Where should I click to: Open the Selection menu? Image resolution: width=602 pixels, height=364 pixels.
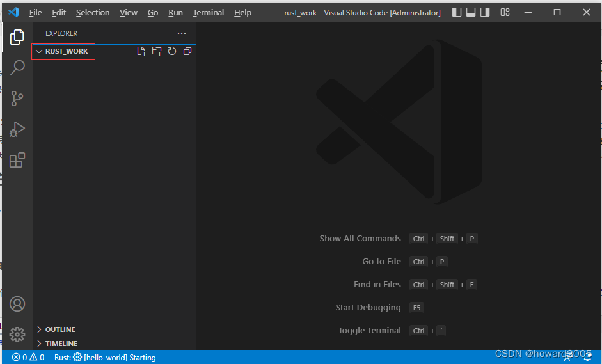93,12
